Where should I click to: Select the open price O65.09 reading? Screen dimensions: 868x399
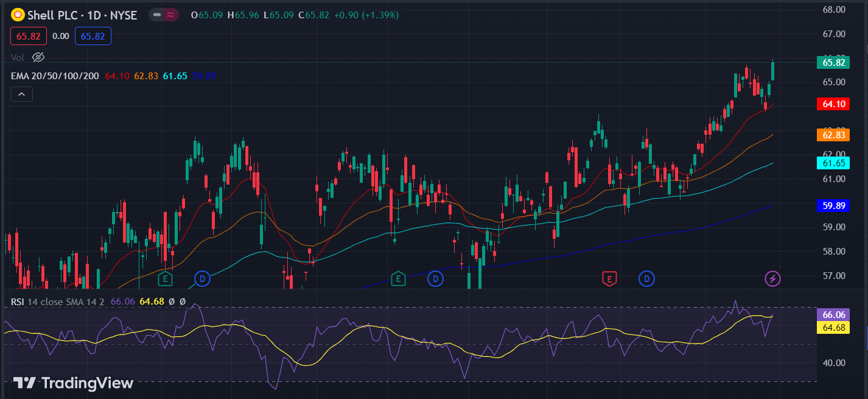[x=207, y=15]
